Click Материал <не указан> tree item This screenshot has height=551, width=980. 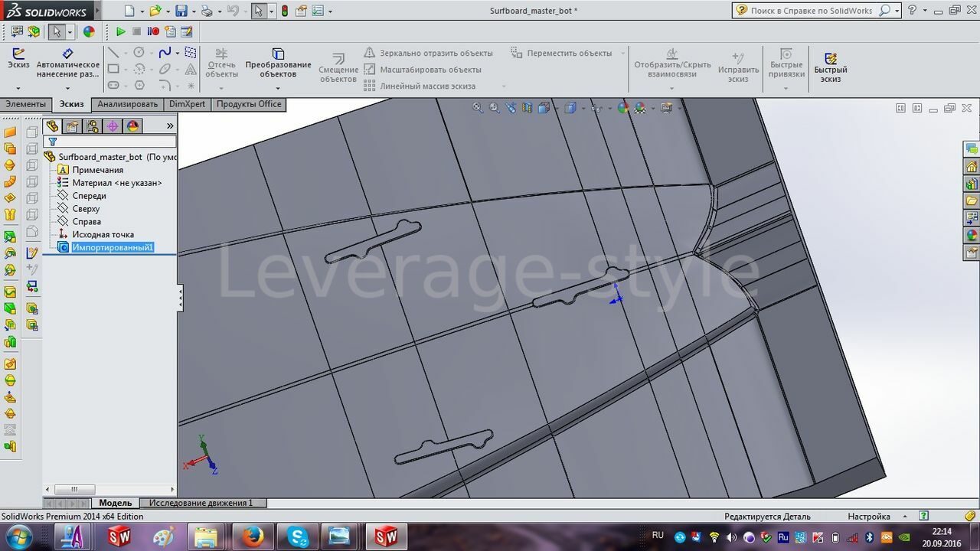(x=116, y=183)
